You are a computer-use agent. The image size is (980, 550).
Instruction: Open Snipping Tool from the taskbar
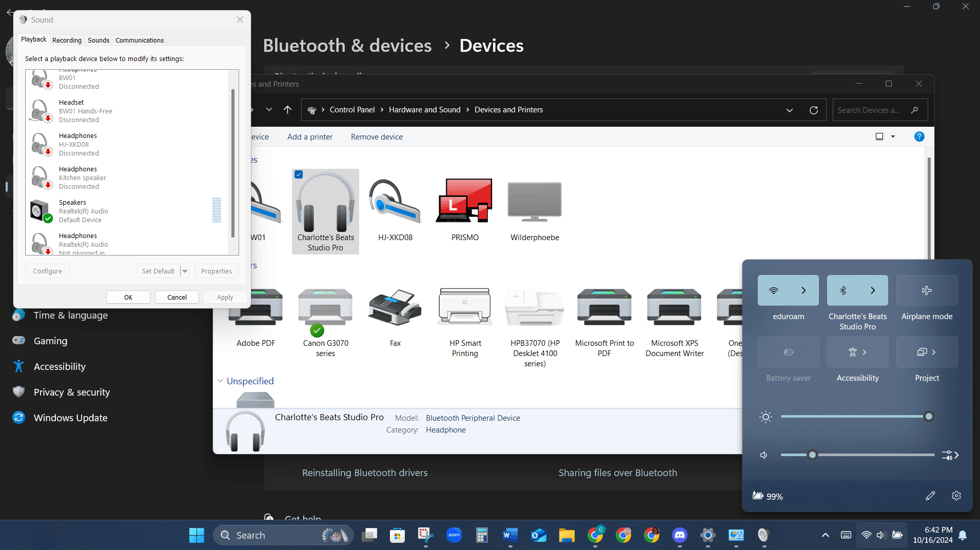point(425,535)
